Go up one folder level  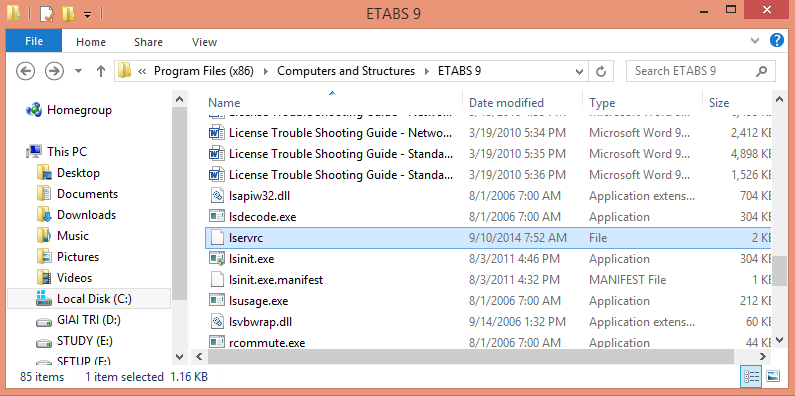[100, 71]
